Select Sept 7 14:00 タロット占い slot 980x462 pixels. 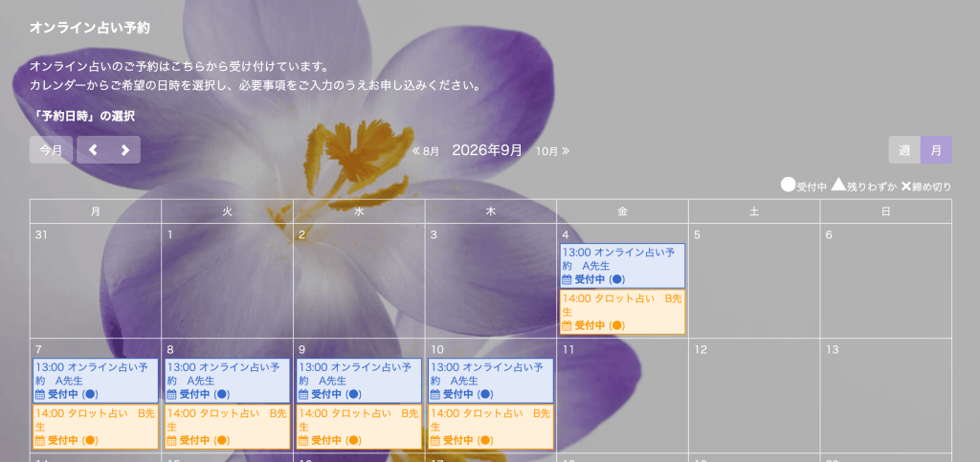click(x=96, y=427)
